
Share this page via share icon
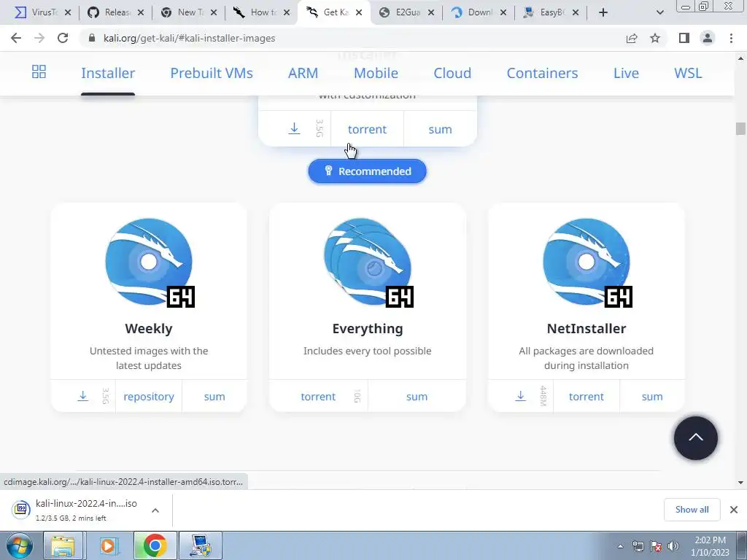pyautogui.click(x=632, y=38)
